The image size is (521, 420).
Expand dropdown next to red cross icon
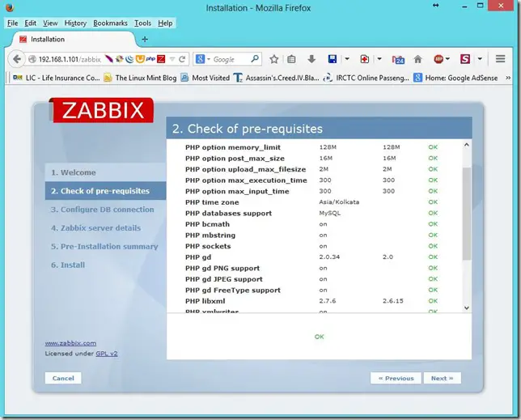tap(379, 59)
